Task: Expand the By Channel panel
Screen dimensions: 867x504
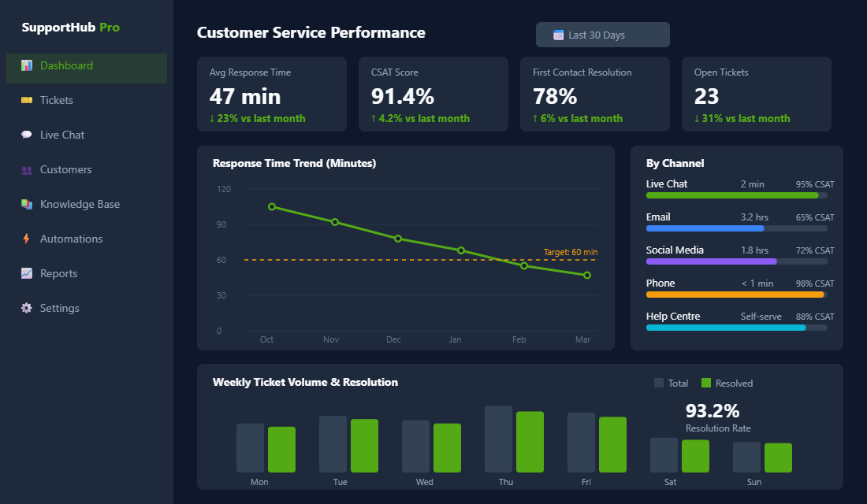Action: [x=674, y=163]
